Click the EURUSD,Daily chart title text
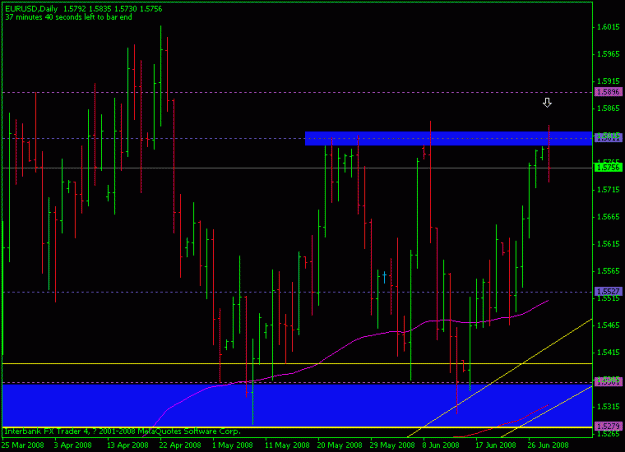This screenshot has width=625, height=452. click(x=31, y=9)
